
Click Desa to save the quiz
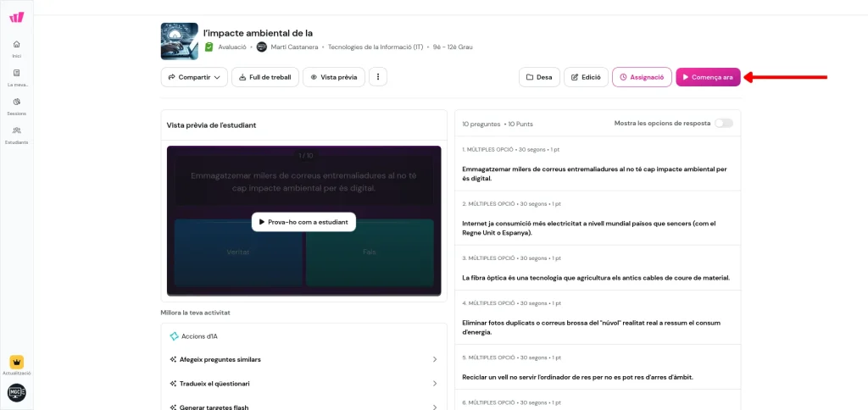pyautogui.click(x=539, y=77)
